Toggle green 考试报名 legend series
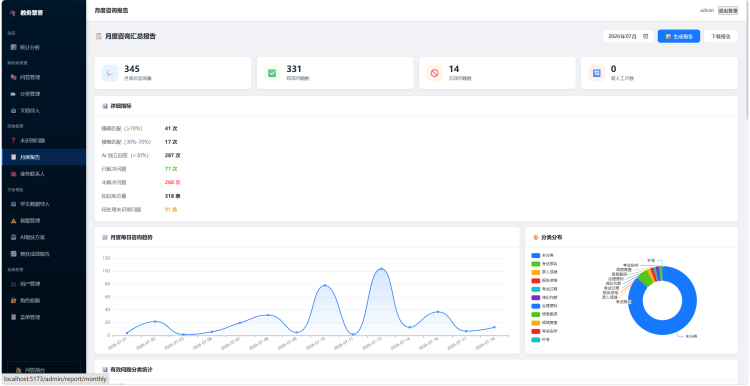 pos(544,264)
